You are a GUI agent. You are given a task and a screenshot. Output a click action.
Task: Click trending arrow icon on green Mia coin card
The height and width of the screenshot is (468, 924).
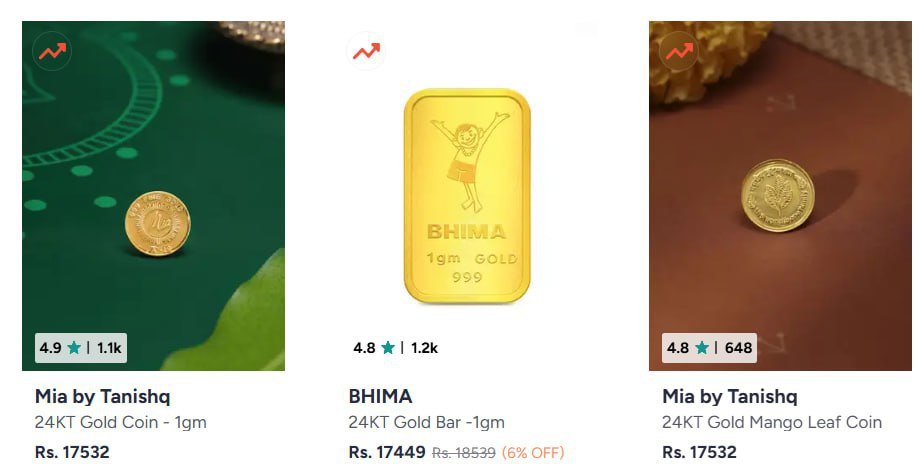(x=52, y=51)
